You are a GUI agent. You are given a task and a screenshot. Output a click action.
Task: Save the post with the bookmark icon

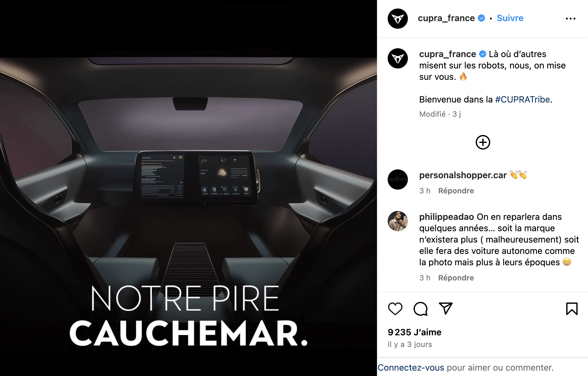coord(572,308)
